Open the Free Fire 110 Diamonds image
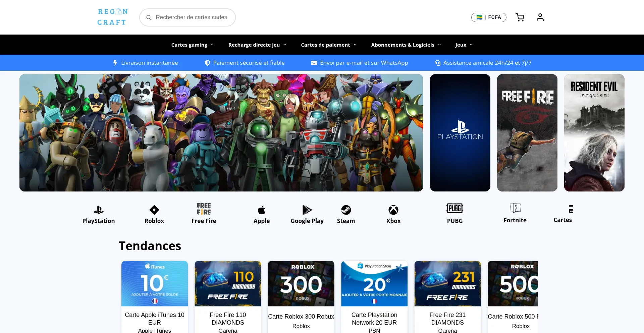 [228, 283]
